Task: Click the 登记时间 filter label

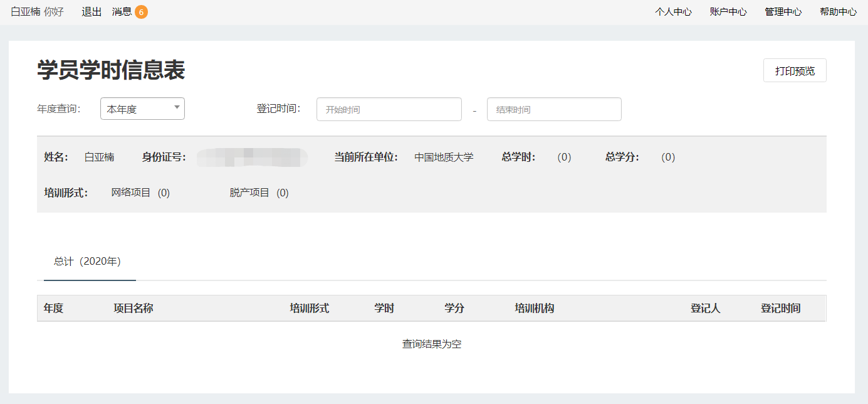Action: click(278, 109)
